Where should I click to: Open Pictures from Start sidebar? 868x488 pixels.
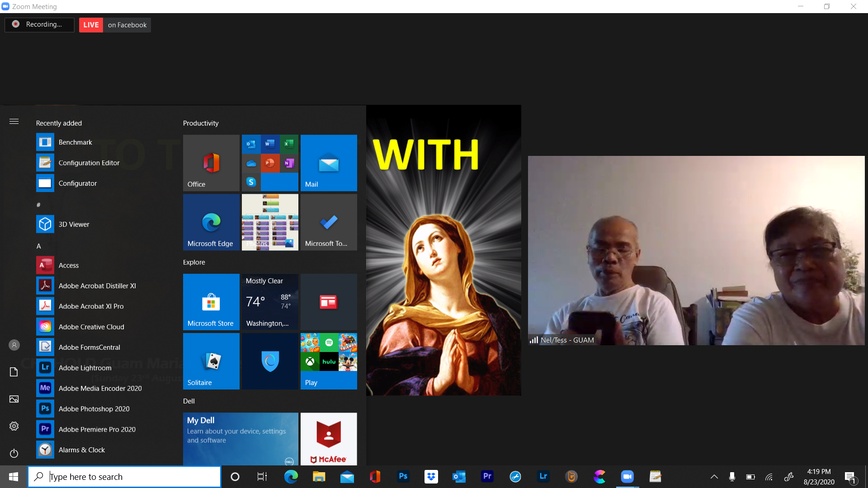coord(14,399)
